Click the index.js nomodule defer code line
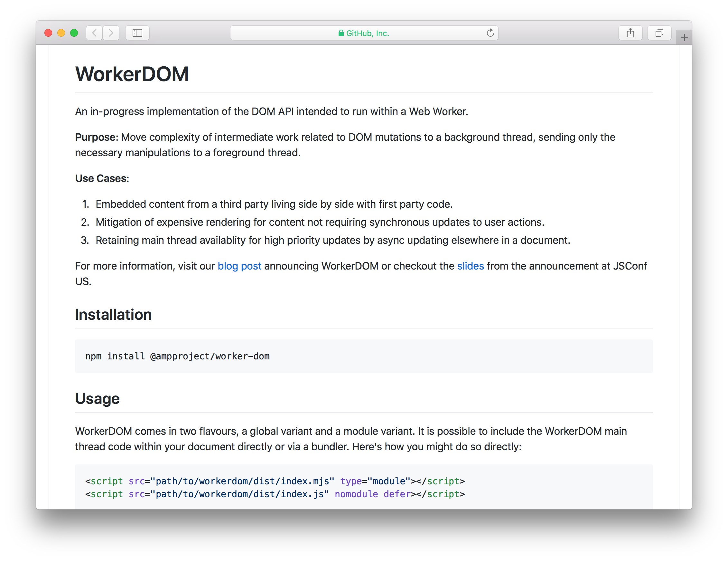728x561 pixels. [275, 494]
